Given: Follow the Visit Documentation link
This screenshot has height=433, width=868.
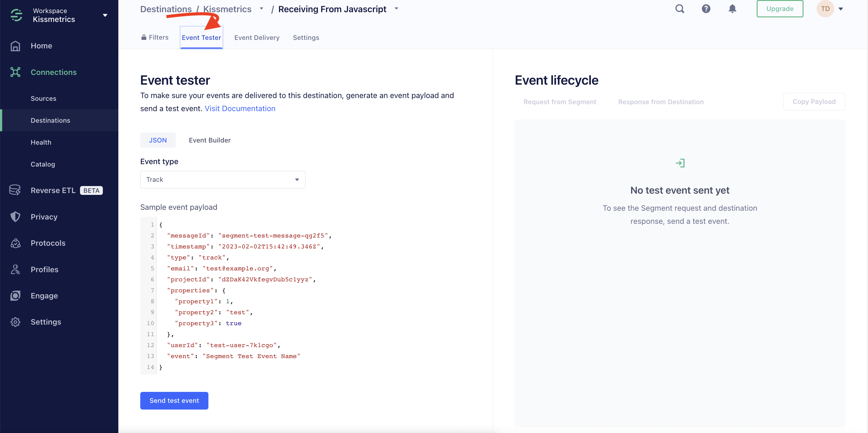Looking at the screenshot, I should point(240,109).
